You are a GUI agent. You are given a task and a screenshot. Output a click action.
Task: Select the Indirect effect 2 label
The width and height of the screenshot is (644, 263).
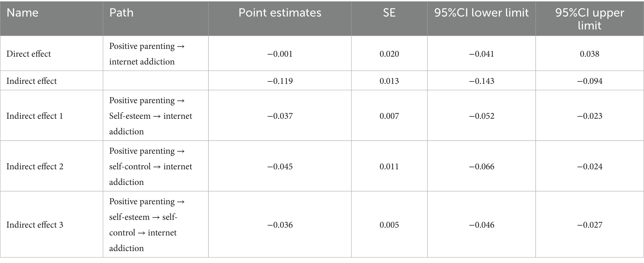pos(35,167)
